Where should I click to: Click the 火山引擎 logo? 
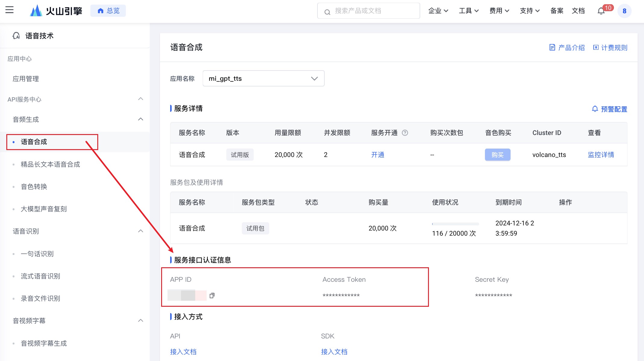pyautogui.click(x=56, y=11)
